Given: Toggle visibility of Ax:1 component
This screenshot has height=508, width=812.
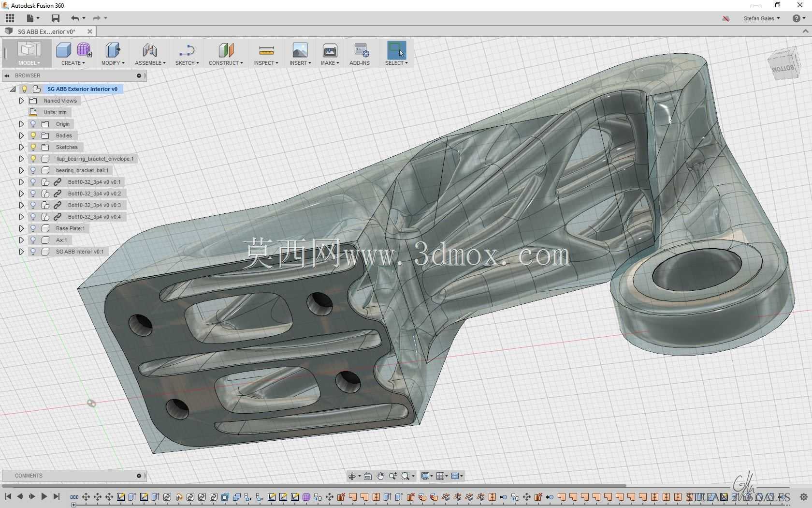Looking at the screenshot, I should point(33,240).
